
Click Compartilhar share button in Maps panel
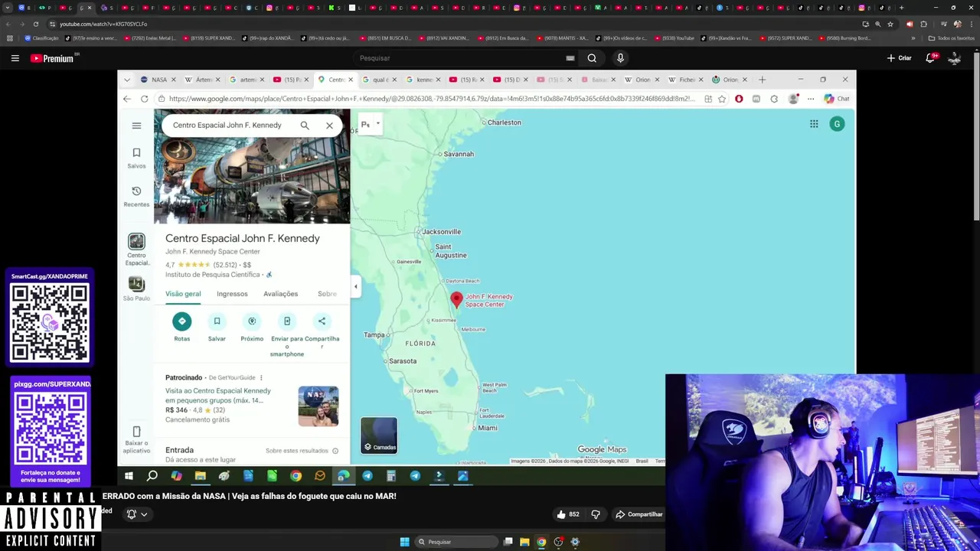(x=322, y=331)
